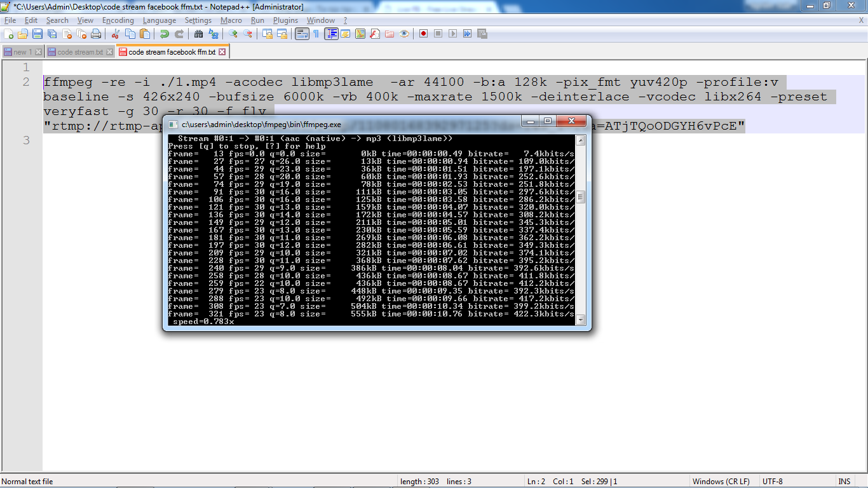This screenshot has height=488, width=868.
Task: Click the Open file toolbar icon
Action: point(23,34)
